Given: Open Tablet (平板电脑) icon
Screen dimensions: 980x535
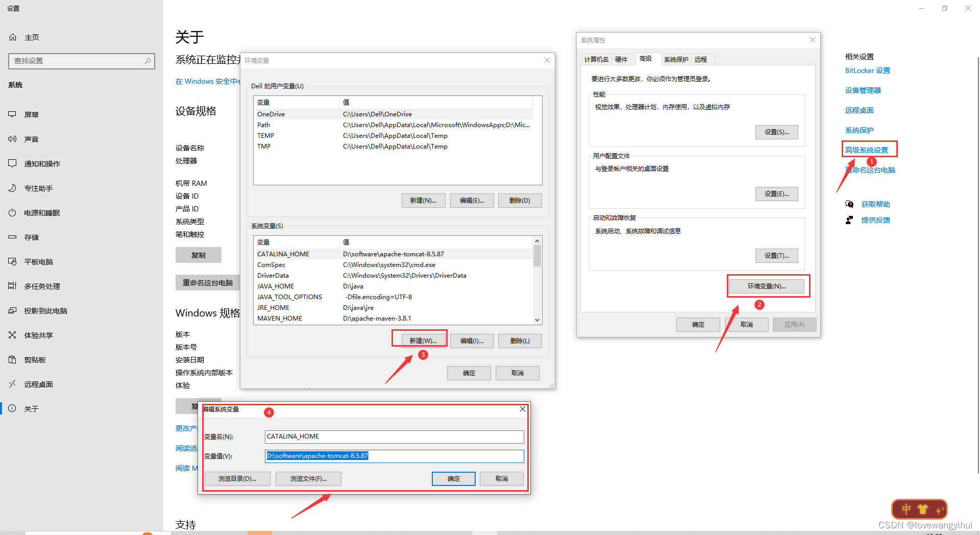Looking at the screenshot, I should pos(12,261).
